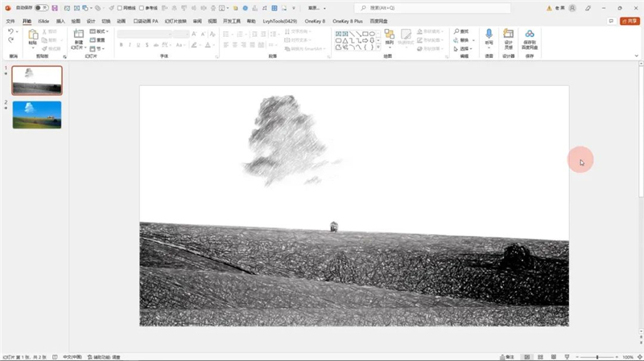
Task: Click the Undo arrow icon
Action: tap(10, 32)
